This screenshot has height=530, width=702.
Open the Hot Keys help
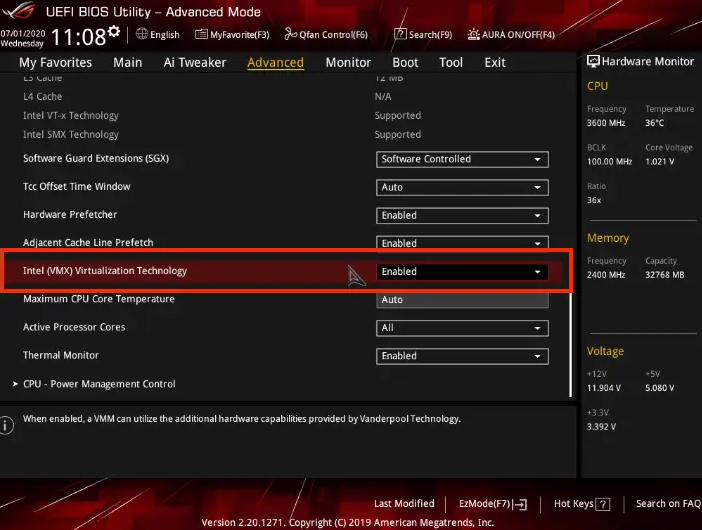coord(582,504)
